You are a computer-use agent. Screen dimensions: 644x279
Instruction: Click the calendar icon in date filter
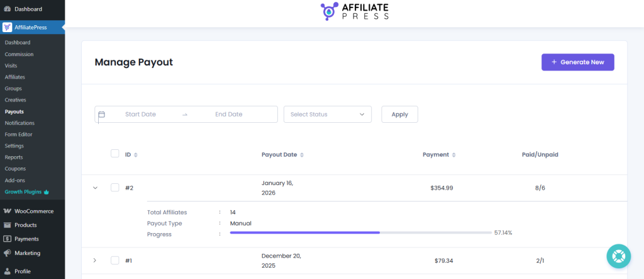coord(101,115)
